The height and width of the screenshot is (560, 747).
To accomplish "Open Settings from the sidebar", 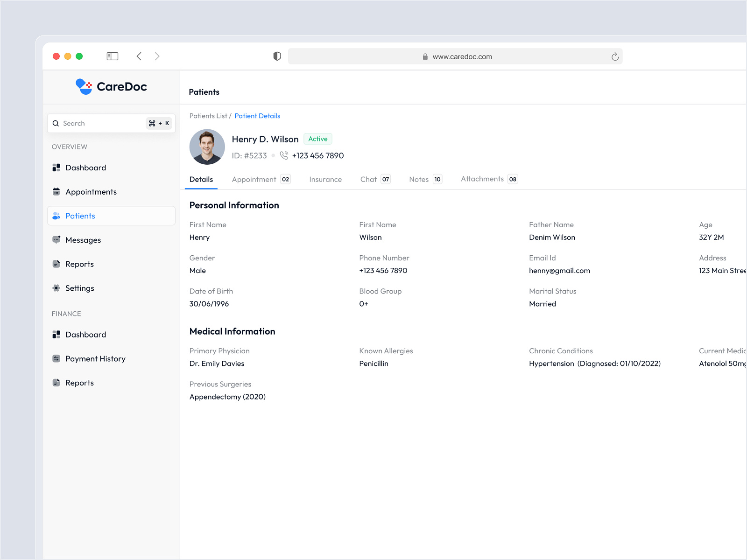I will (x=80, y=288).
